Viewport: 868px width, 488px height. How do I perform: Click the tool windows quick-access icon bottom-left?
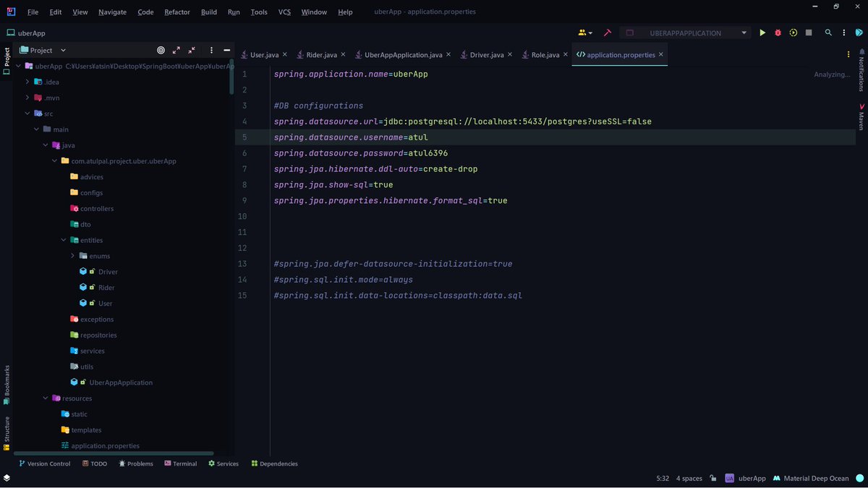tap(7, 478)
